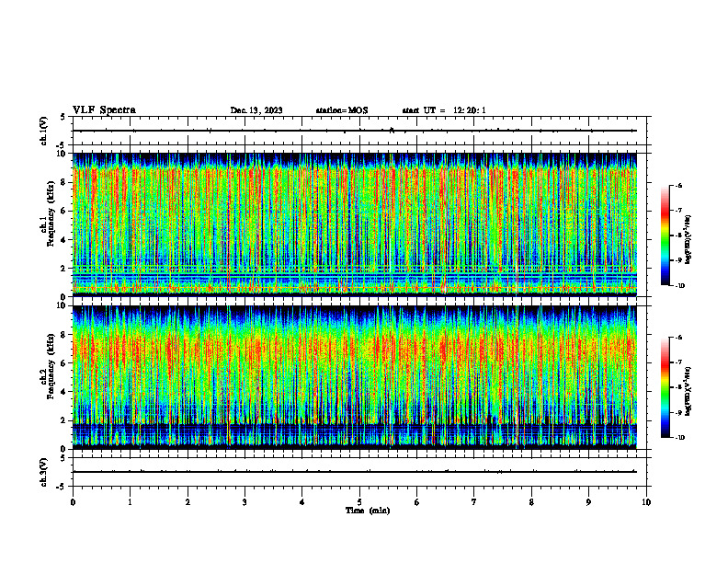Select the ch.2 'Frequency (kHz)' axis label

click(51, 366)
